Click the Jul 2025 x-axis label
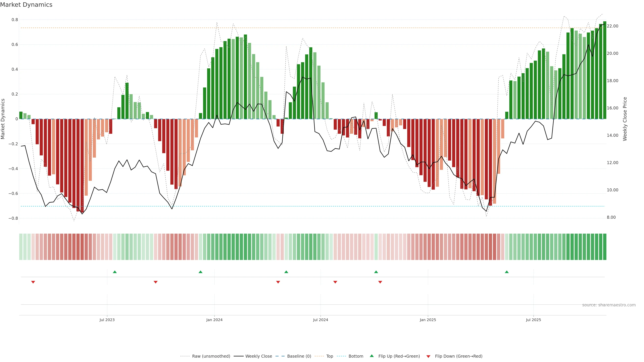The height and width of the screenshot is (362, 644). [533, 320]
